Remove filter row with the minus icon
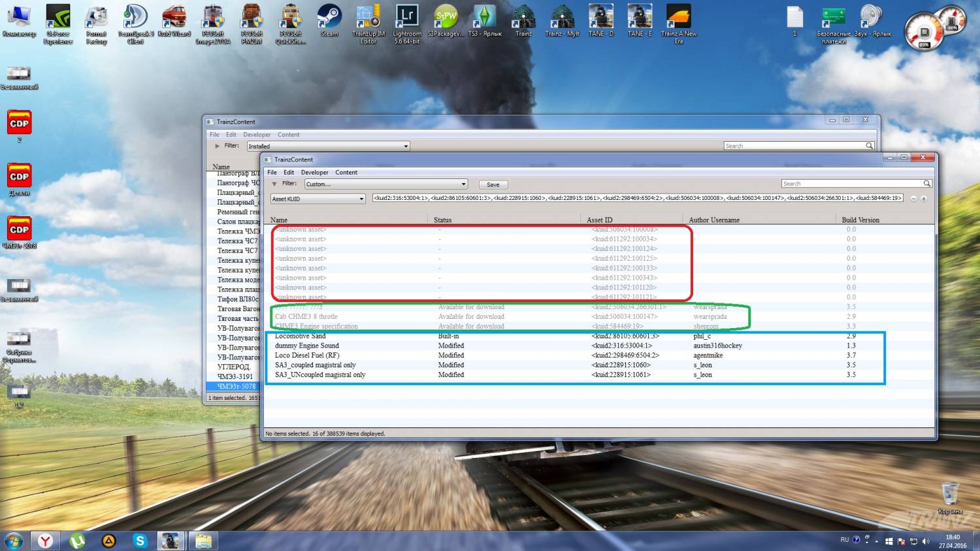The width and height of the screenshot is (980, 551). [913, 199]
